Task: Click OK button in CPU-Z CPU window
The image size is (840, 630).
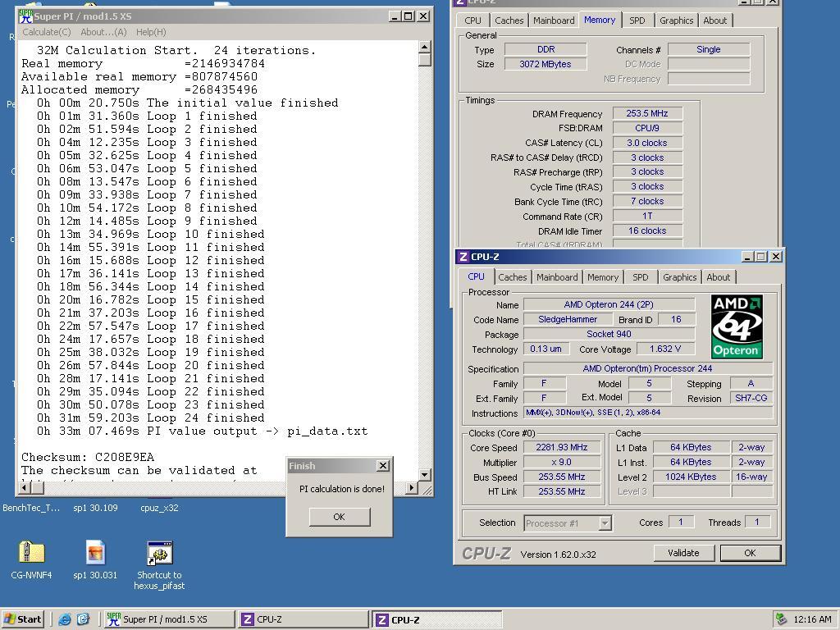Action: (x=750, y=553)
